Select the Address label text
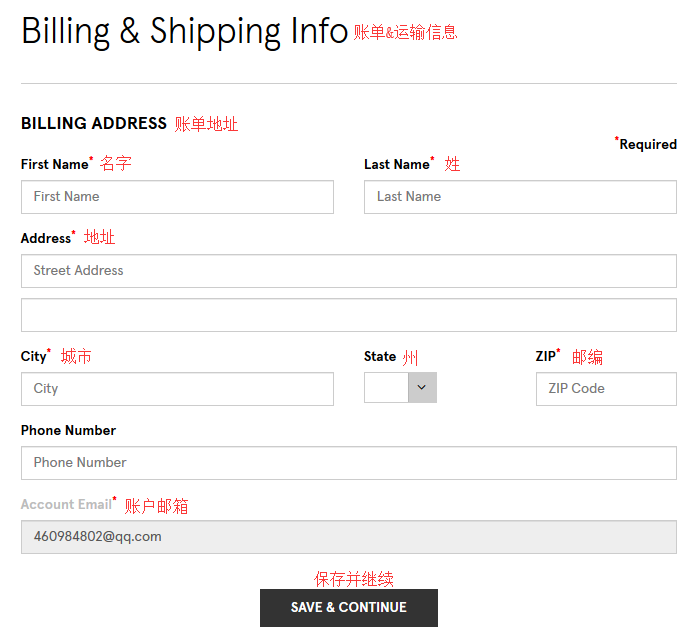 [46, 238]
